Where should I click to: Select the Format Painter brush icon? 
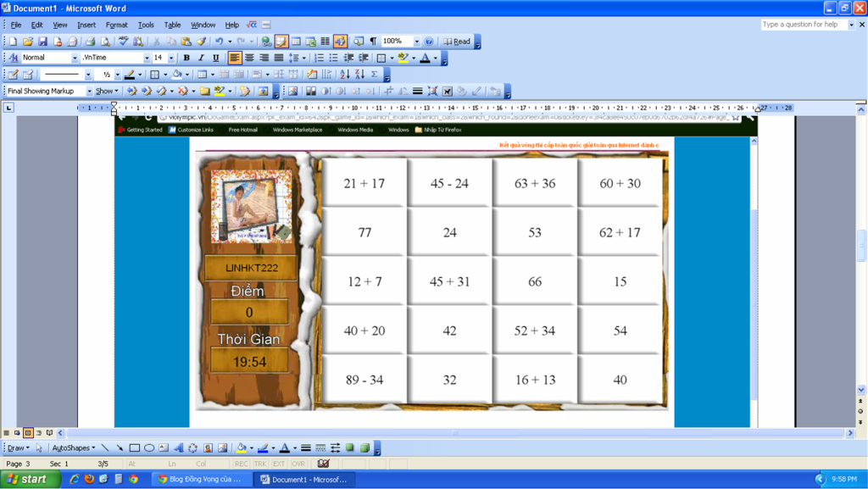pyautogui.click(x=201, y=42)
